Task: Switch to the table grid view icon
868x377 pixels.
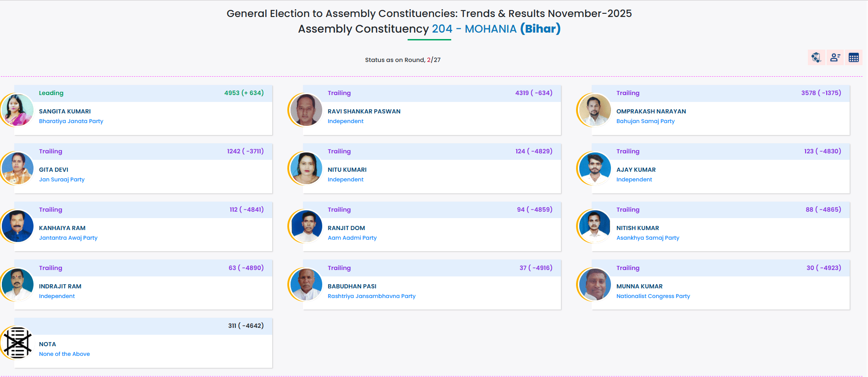Action: click(854, 57)
